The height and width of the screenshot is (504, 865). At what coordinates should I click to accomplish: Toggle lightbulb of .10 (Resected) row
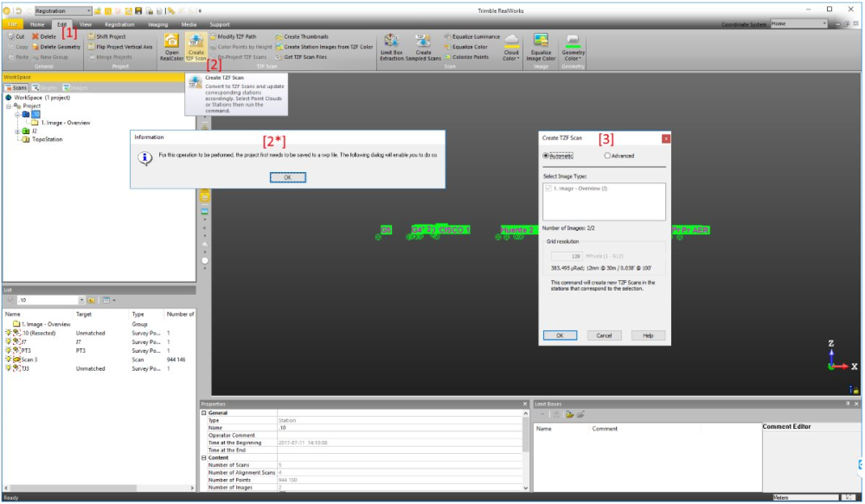pyautogui.click(x=9, y=333)
